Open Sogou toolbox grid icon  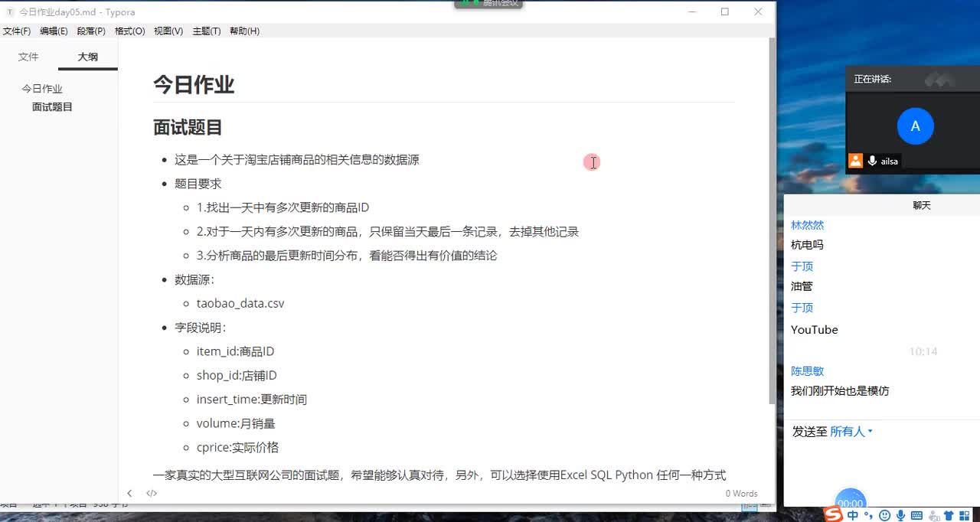click(965, 516)
